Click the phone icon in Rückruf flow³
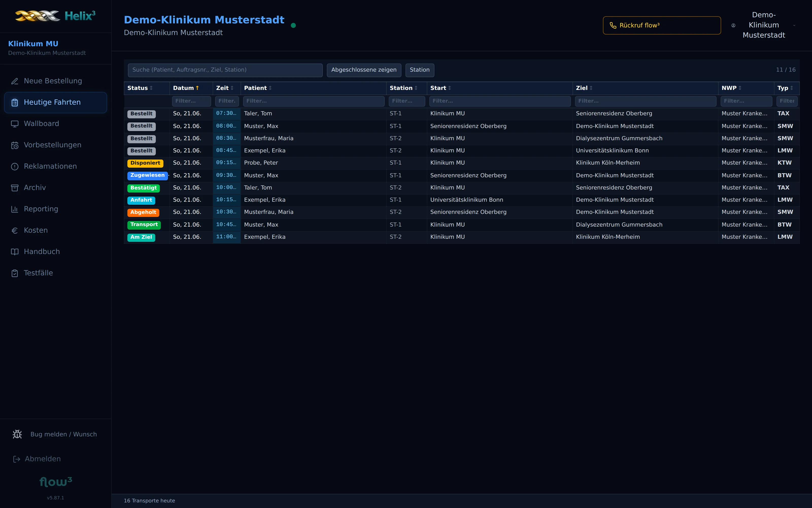 (613, 26)
